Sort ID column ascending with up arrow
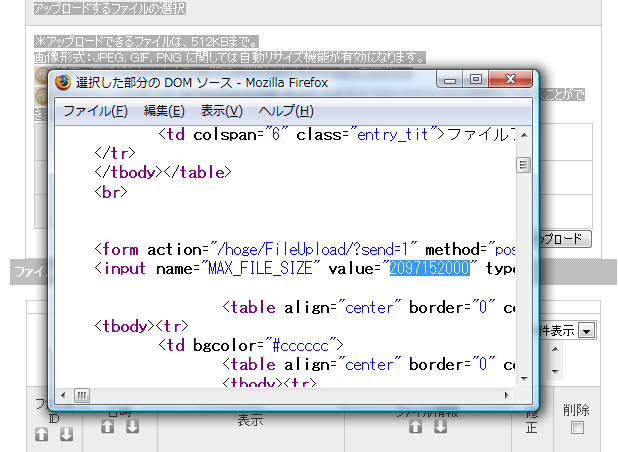This screenshot has width=618, height=452. [41, 434]
